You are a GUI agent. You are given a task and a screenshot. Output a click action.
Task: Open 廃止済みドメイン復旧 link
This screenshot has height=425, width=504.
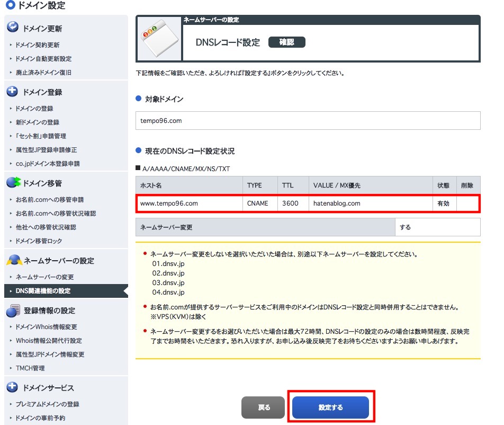pos(44,73)
